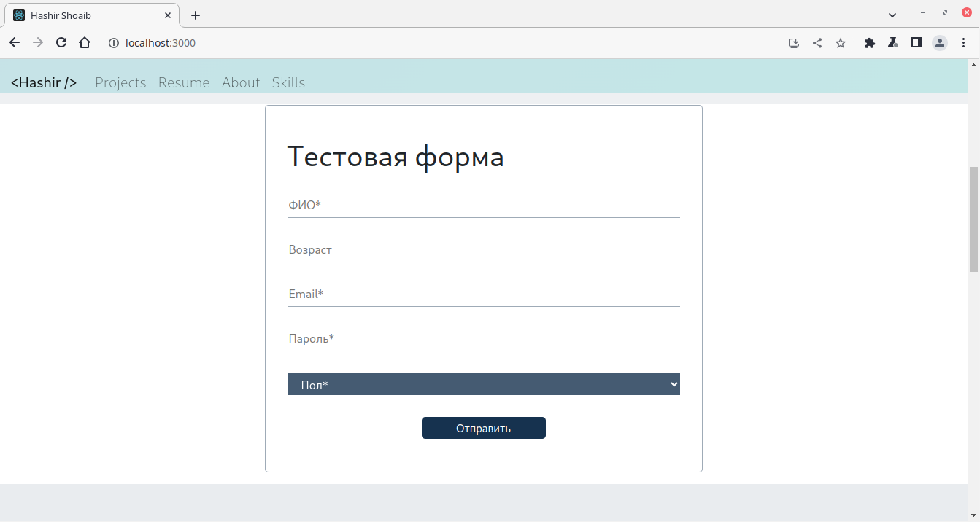Focus the Email* text field

[x=484, y=295]
